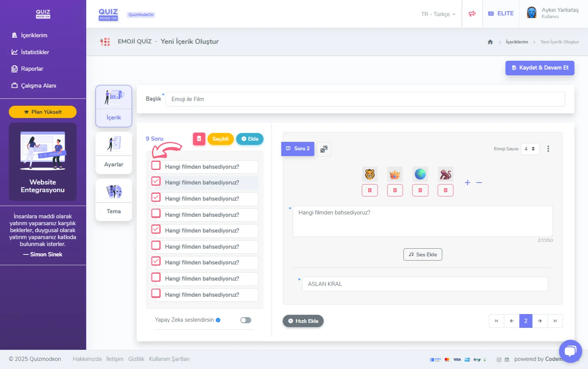Open the TR - Türkçe language dropdown
The width and height of the screenshot is (588, 369).
click(x=437, y=14)
